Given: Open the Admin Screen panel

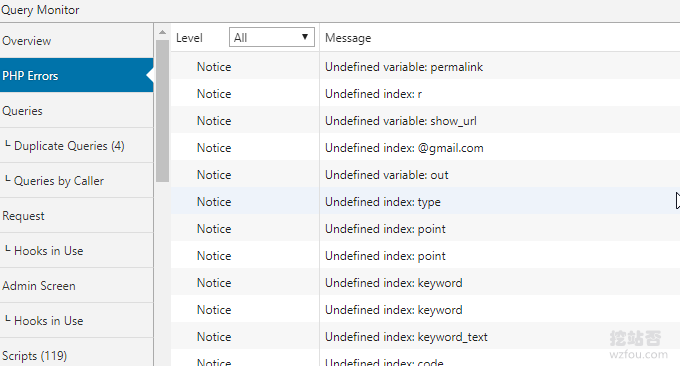Looking at the screenshot, I should click(x=76, y=286).
